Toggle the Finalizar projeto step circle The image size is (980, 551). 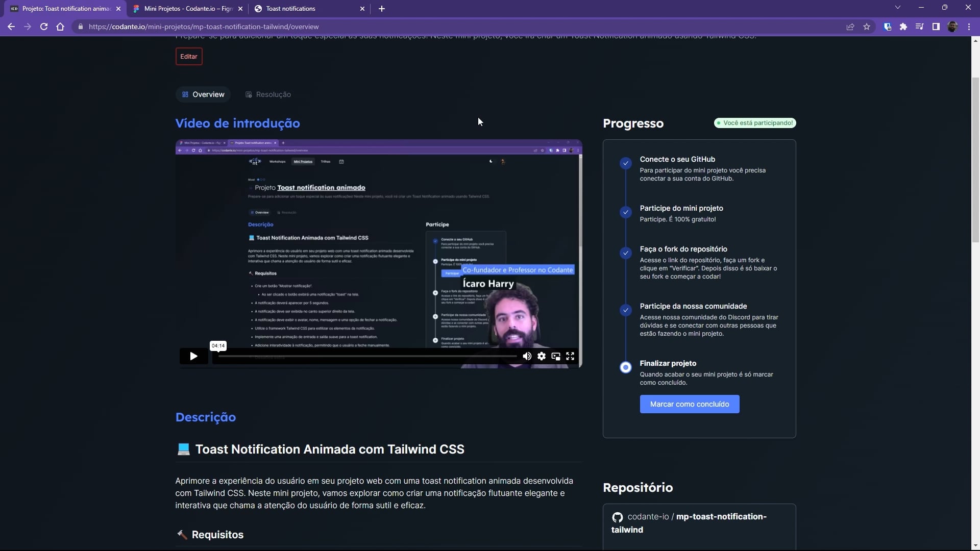click(x=625, y=367)
